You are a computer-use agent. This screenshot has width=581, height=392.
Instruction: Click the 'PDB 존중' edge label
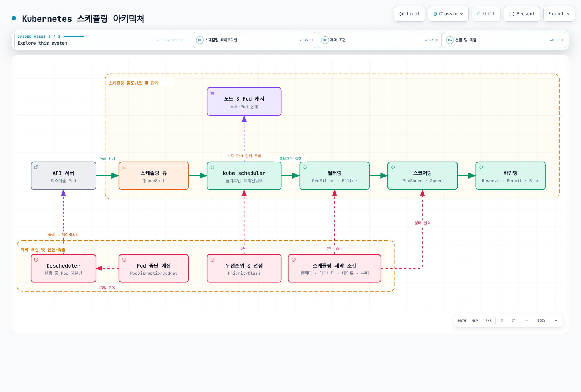click(107, 287)
